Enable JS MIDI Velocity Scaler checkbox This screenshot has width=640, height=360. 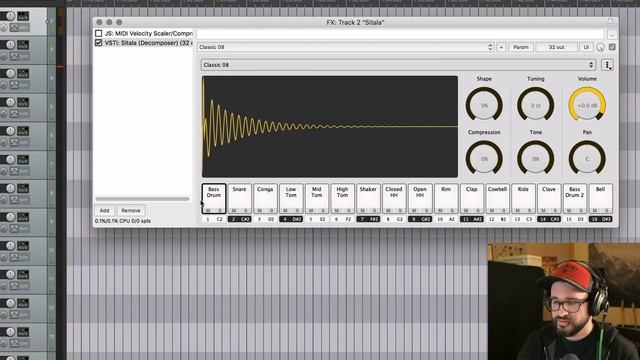point(98,33)
